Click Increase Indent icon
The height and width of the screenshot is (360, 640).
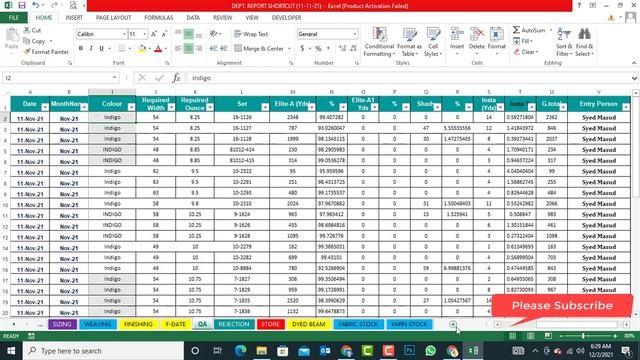(x=224, y=49)
